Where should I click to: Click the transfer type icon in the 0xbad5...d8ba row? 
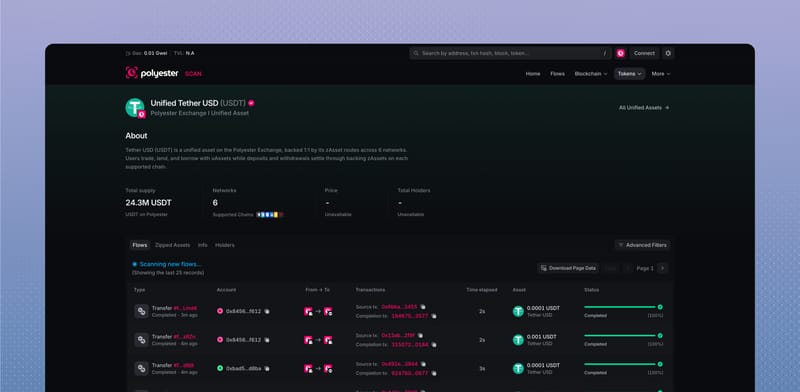(x=141, y=369)
